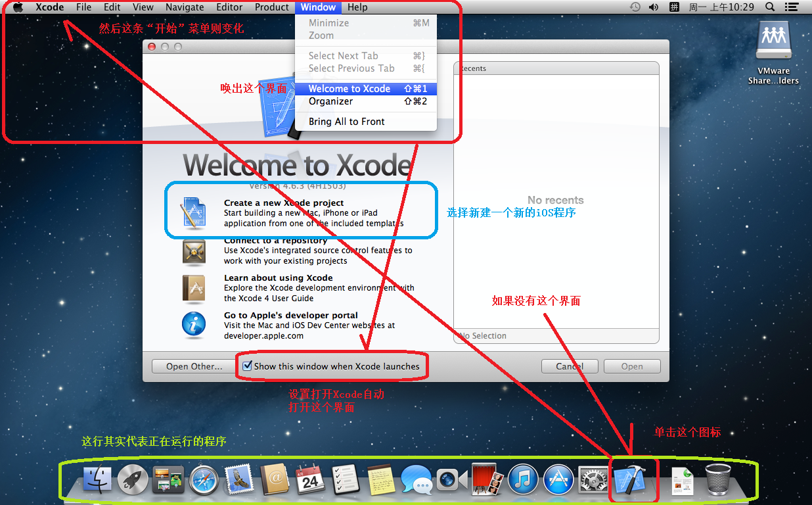Close the open Window menu
This screenshot has height=505, width=812.
pos(318,7)
